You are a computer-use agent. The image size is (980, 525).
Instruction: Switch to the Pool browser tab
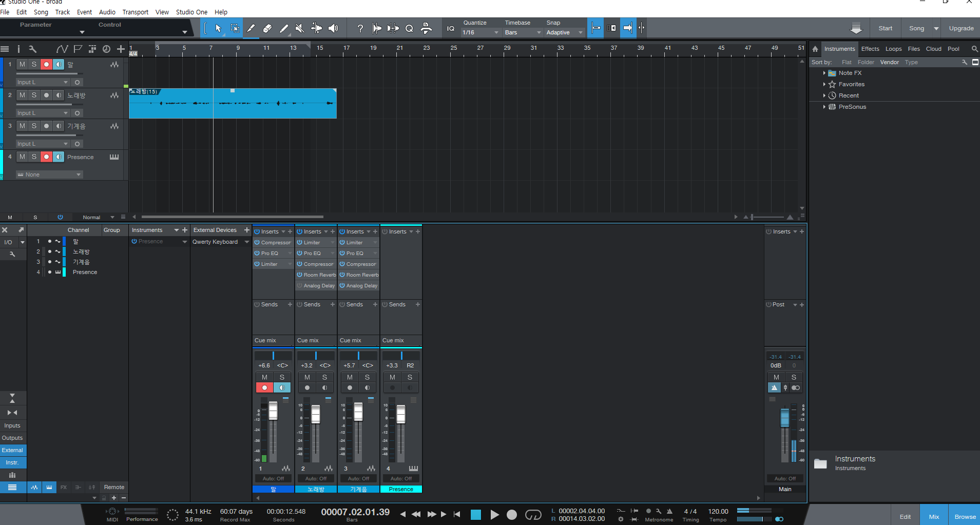coord(953,49)
